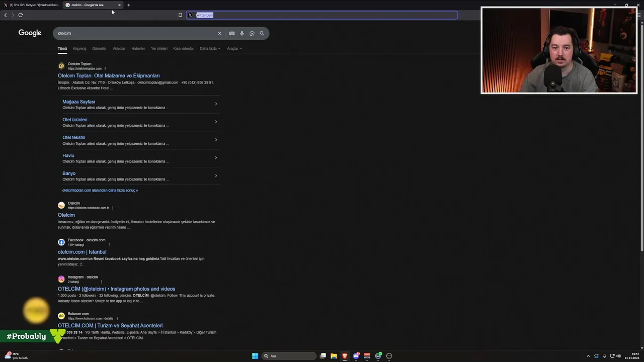Show more results from otelcimtoptan.com
The image size is (644, 362).
point(100,191)
